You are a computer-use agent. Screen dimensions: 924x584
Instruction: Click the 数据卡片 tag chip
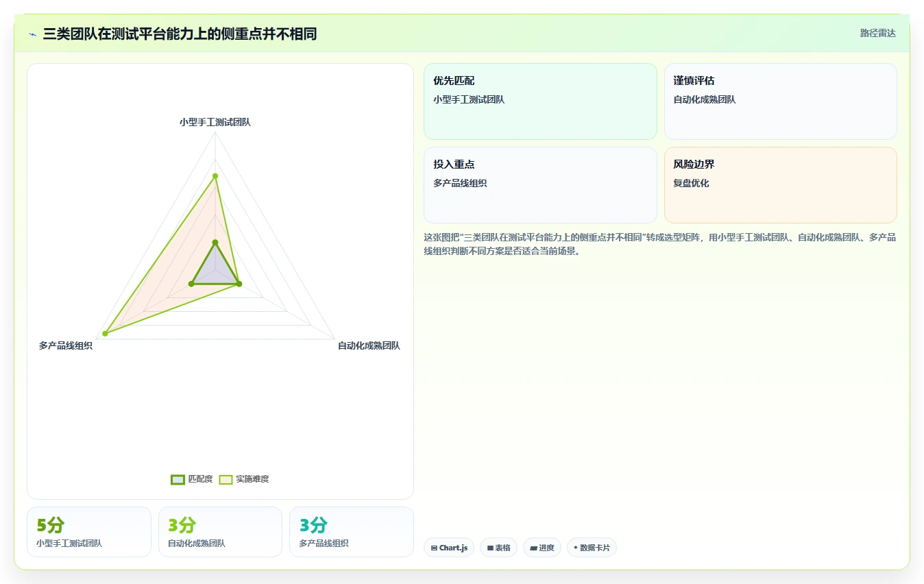pos(592,548)
